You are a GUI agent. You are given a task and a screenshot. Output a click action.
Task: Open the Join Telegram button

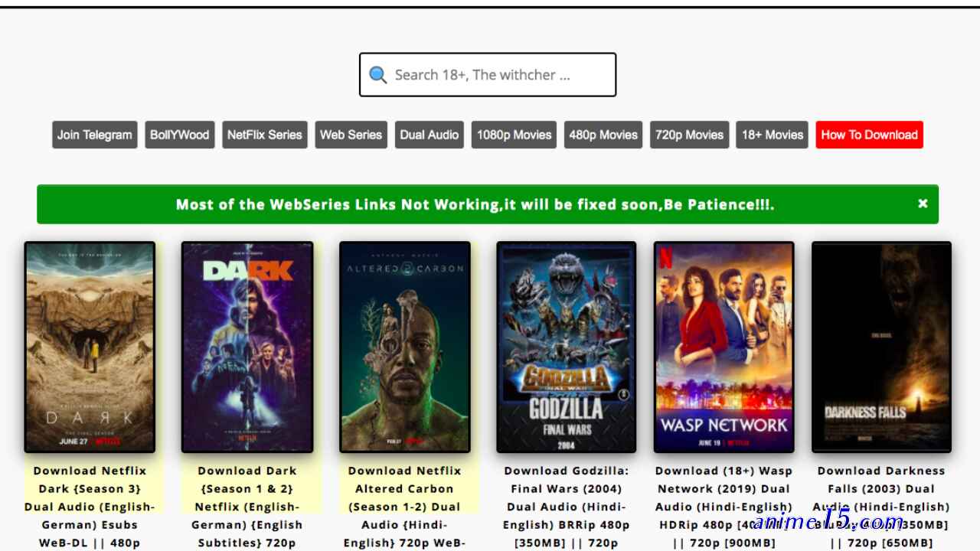(95, 135)
